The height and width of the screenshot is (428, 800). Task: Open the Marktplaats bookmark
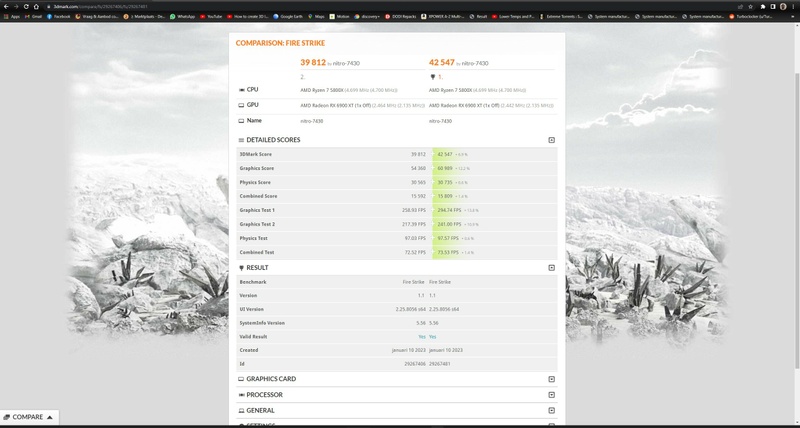[144, 16]
